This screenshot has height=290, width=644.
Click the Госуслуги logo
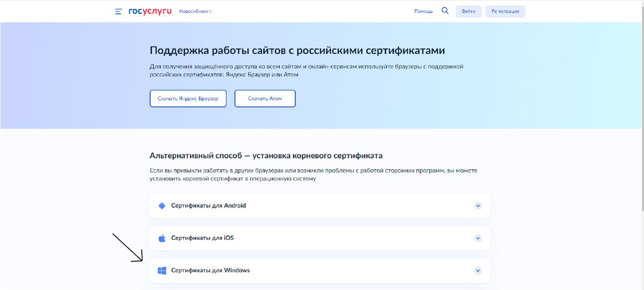150,11
